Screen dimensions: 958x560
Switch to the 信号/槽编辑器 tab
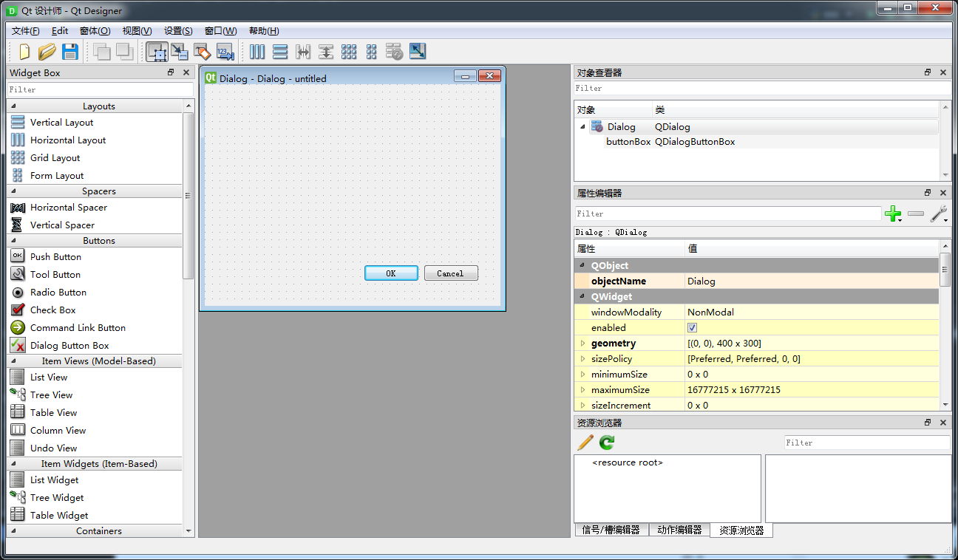611,530
